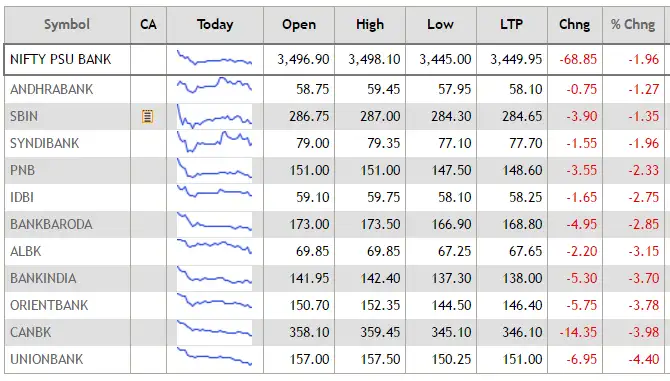Screen dimensions: 670x381
Task: Click the IDBI symbol link
Action: [x=22, y=197]
